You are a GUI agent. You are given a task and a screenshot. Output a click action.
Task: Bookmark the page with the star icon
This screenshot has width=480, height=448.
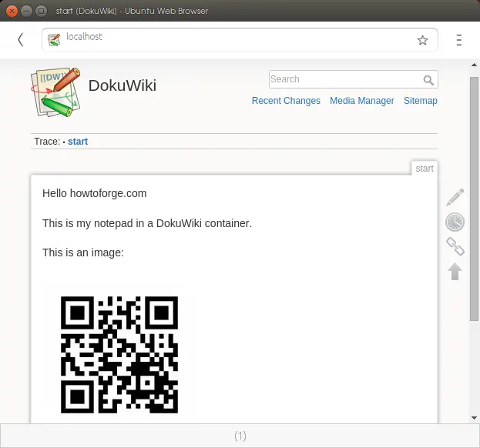[422, 40]
